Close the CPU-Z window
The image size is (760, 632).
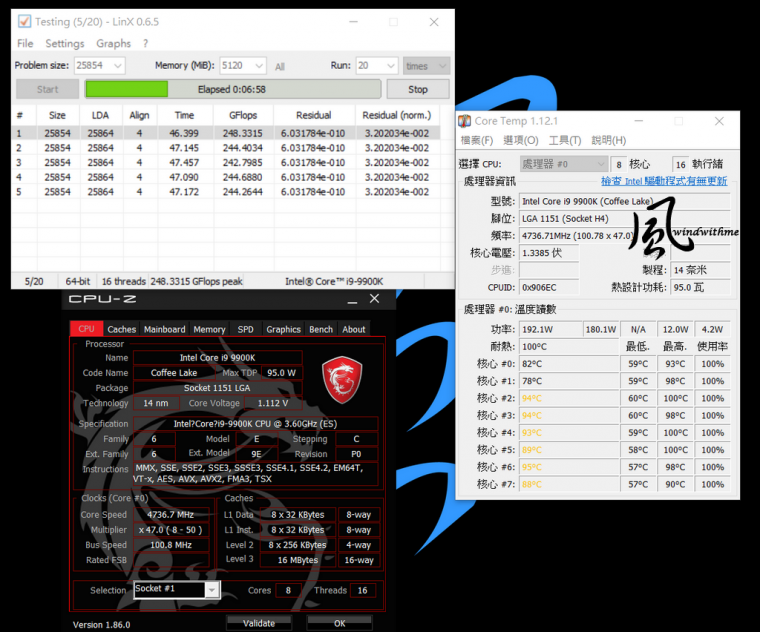[375, 299]
